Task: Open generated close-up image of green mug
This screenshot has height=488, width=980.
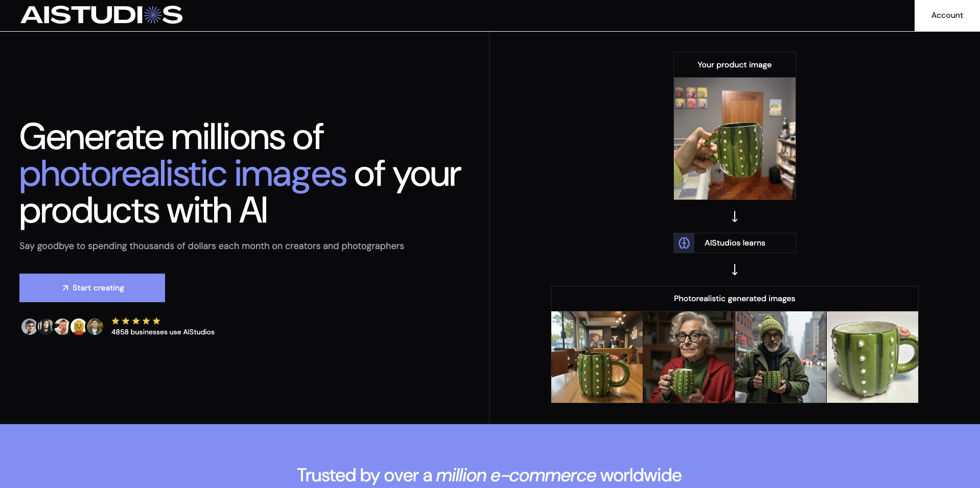Action: click(x=872, y=357)
